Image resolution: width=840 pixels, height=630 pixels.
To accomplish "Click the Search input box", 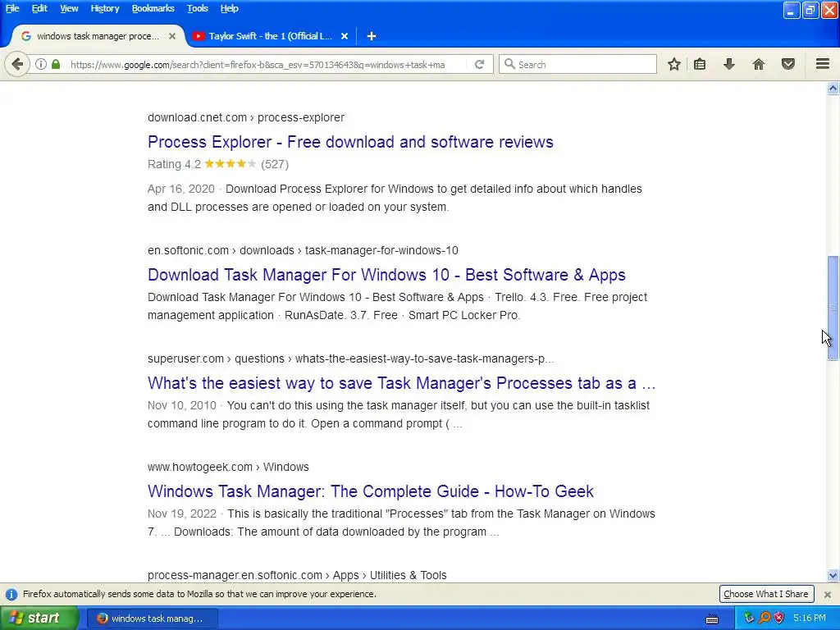I will pyautogui.click(x=577, y=64).
